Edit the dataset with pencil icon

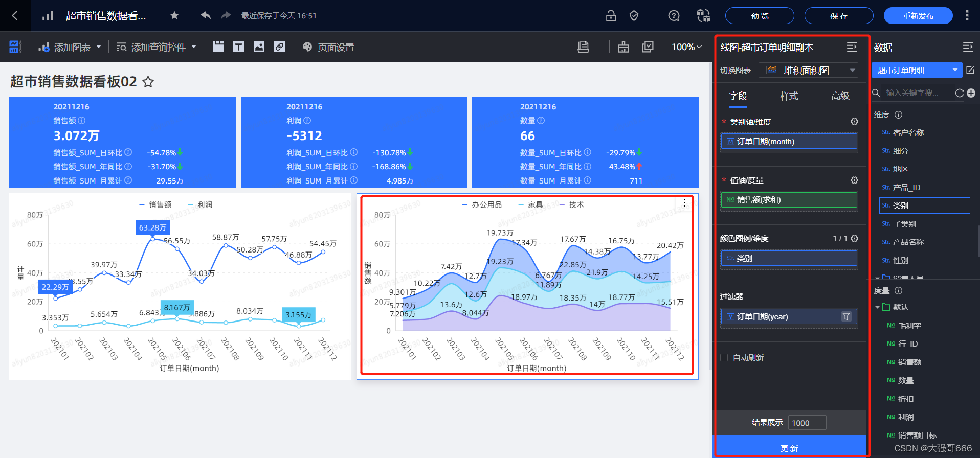click(970, 70)
